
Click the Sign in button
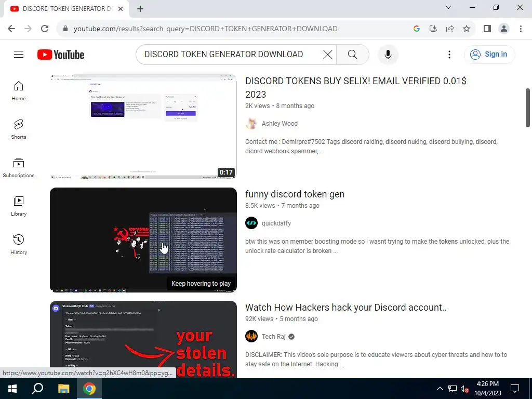coord(489,54)
